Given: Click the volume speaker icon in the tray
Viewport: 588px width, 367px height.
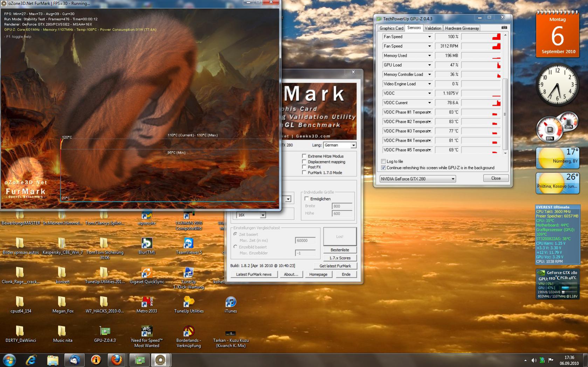Looking at the screenshot, I should coord(534,360).
